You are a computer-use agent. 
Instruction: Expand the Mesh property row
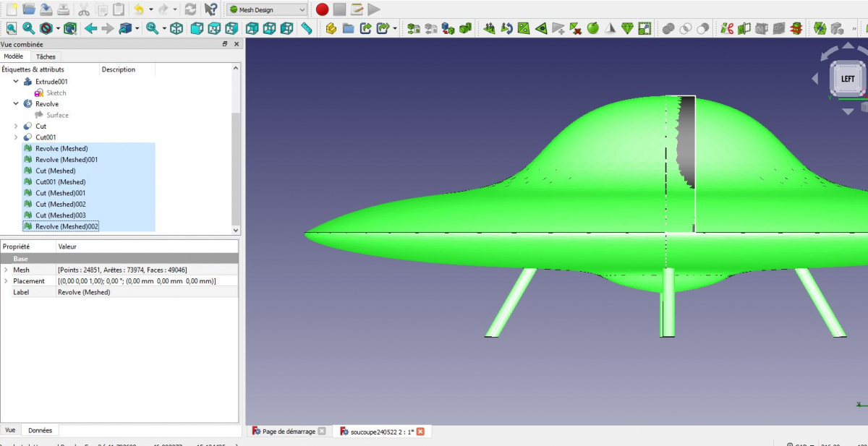pyautogui.click(x=6, y=270)
